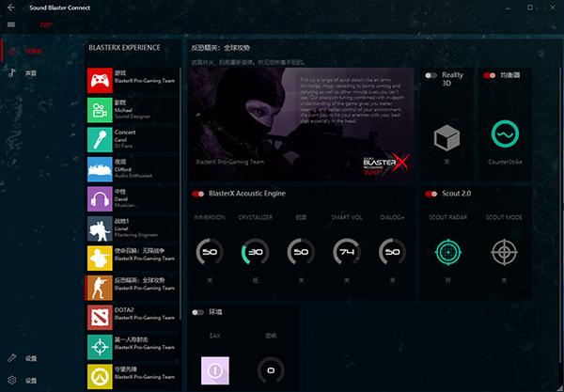Viewport: 564px width, 392px height.
Task: Select the blue skyline profile by Clifford
Action: 100,169
